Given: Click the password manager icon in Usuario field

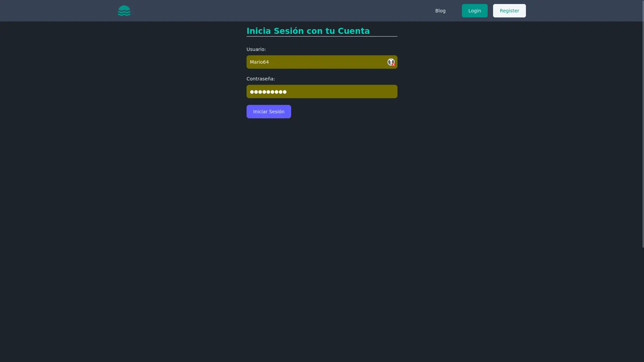Looking at the screenshot, I should (x=391, y=62).
